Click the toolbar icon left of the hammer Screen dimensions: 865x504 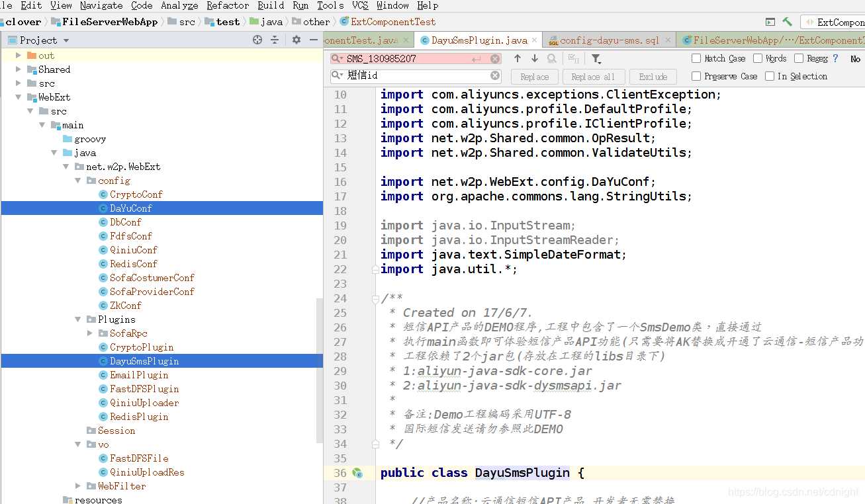point(770,22)
